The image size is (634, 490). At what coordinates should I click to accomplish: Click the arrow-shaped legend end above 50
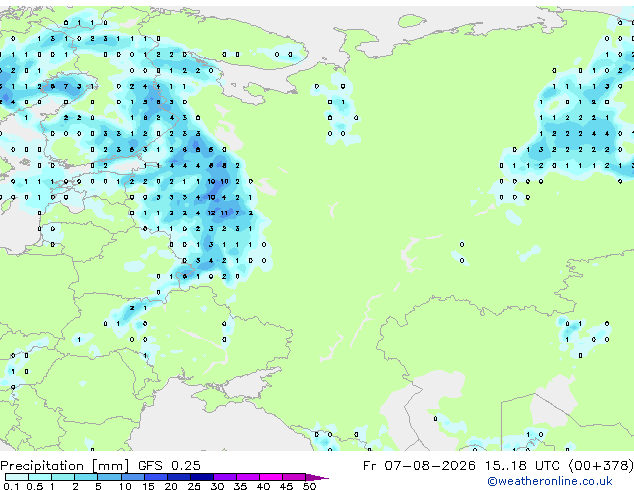point(317,478)
